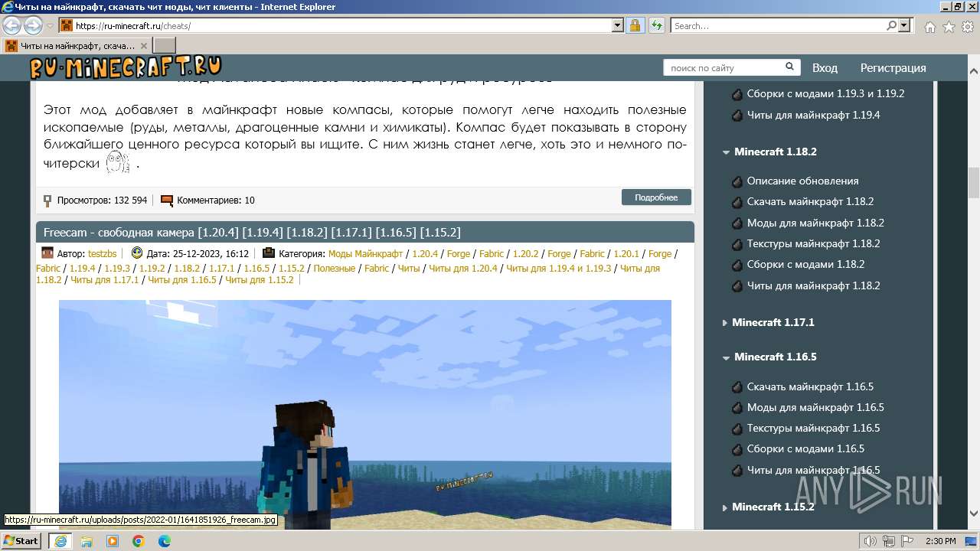Open Моды для майнкрафт 1.18.2 sidebar link
Screen dimensions: 980x551
coord(815,223)
